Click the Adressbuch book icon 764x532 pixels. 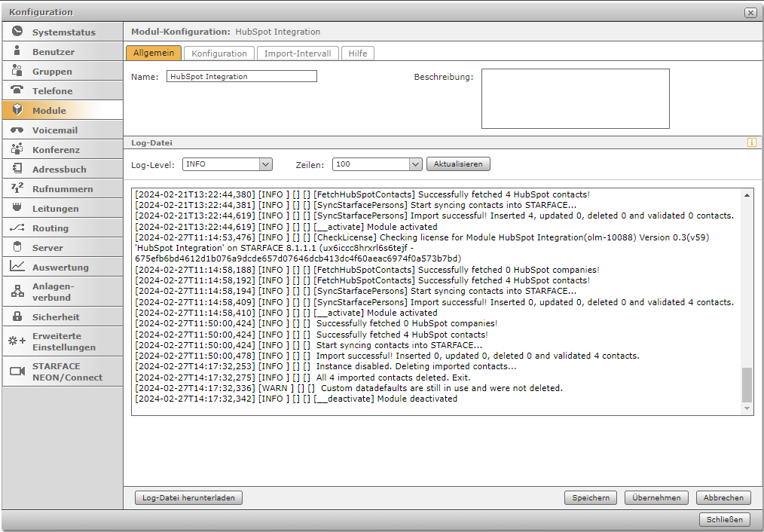pyautogui.click(x=17, y=169)
